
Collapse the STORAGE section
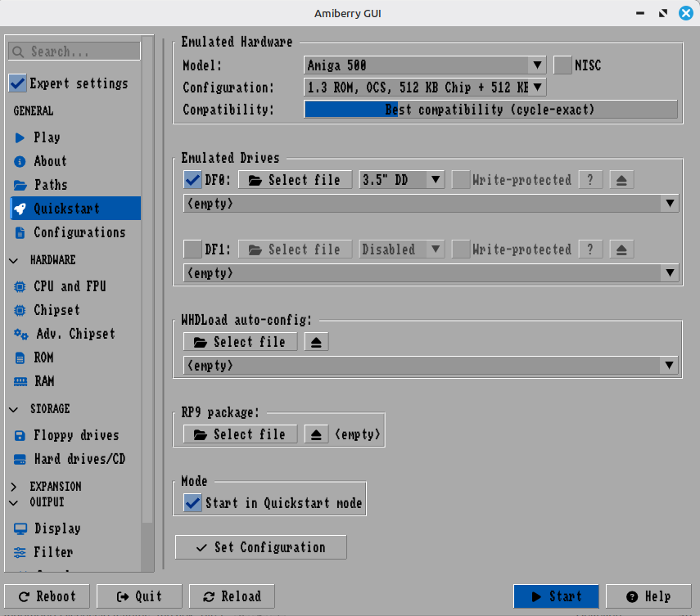(14, 410)
